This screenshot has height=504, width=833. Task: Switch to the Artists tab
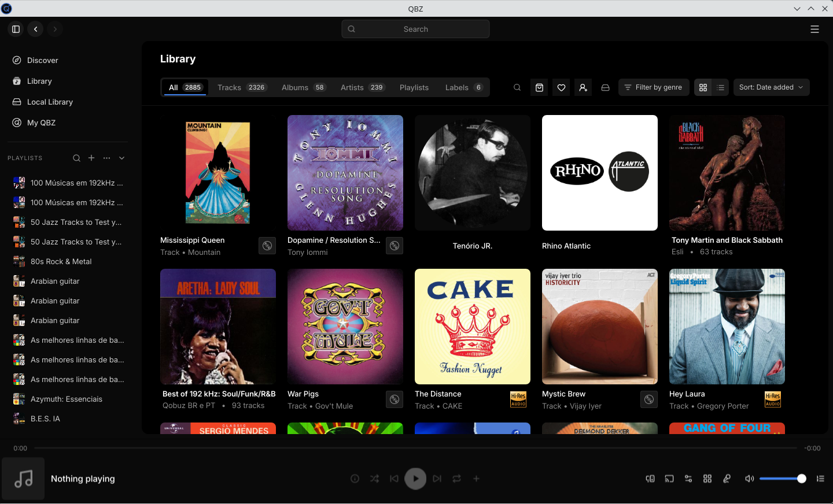tap(363, 87)
